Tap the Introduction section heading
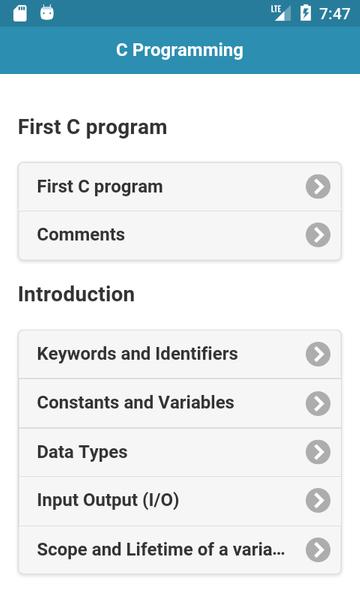This screenshot has height=600, width=360. (76, 294)
